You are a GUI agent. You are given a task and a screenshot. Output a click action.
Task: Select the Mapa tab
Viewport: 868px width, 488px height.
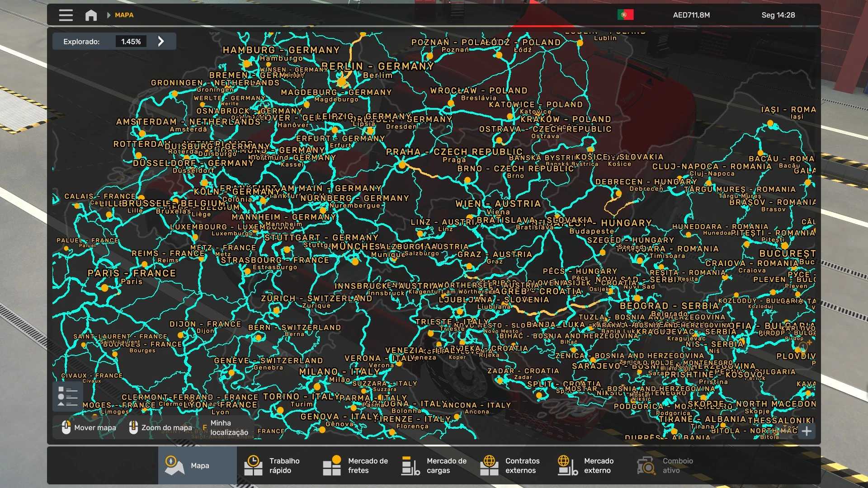(197, 465)
